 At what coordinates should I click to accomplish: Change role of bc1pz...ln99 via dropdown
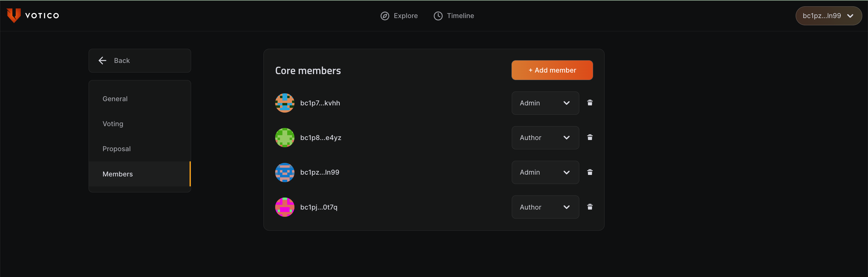545,172
